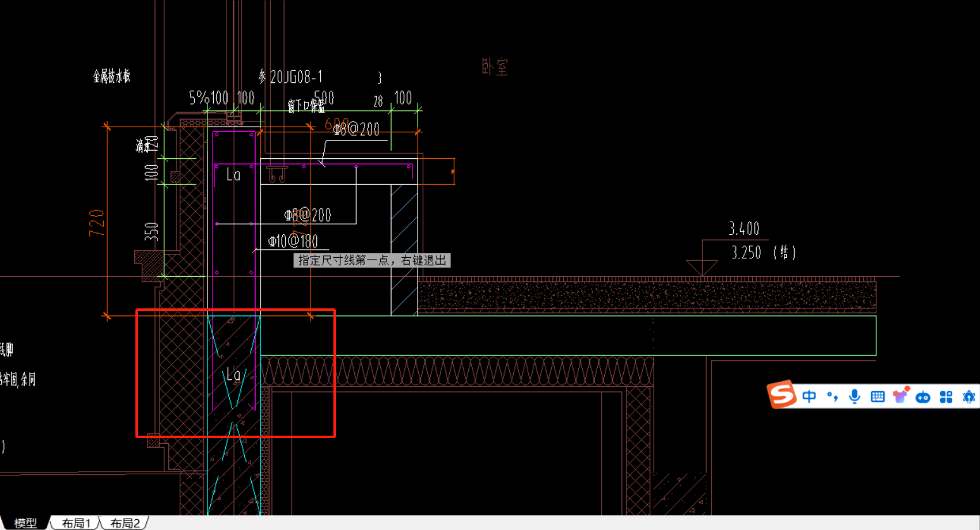Select the Φ10@180 rebar label
980x530 pixels.
point(293,241)
